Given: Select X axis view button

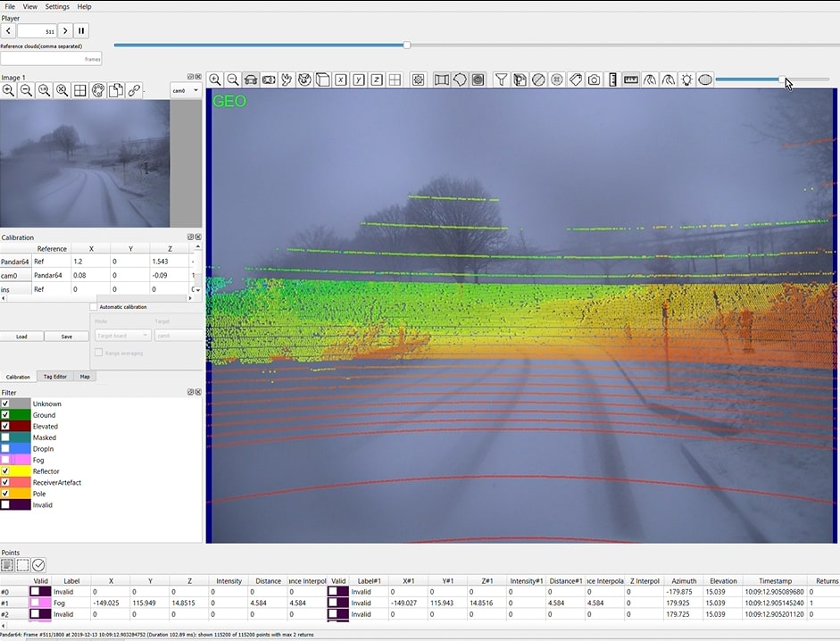Looking at the screenshot, I should click(341, 79).
